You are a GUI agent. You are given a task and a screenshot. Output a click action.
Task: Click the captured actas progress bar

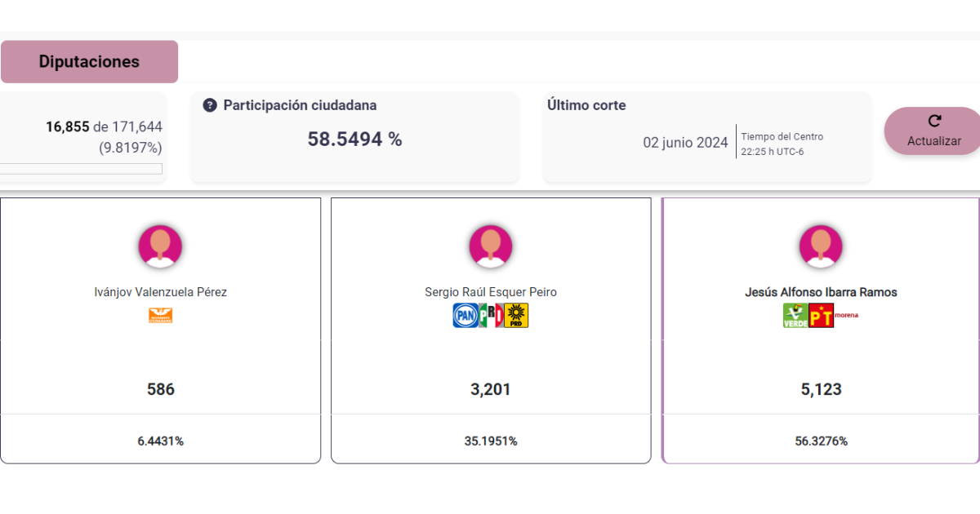81,169
